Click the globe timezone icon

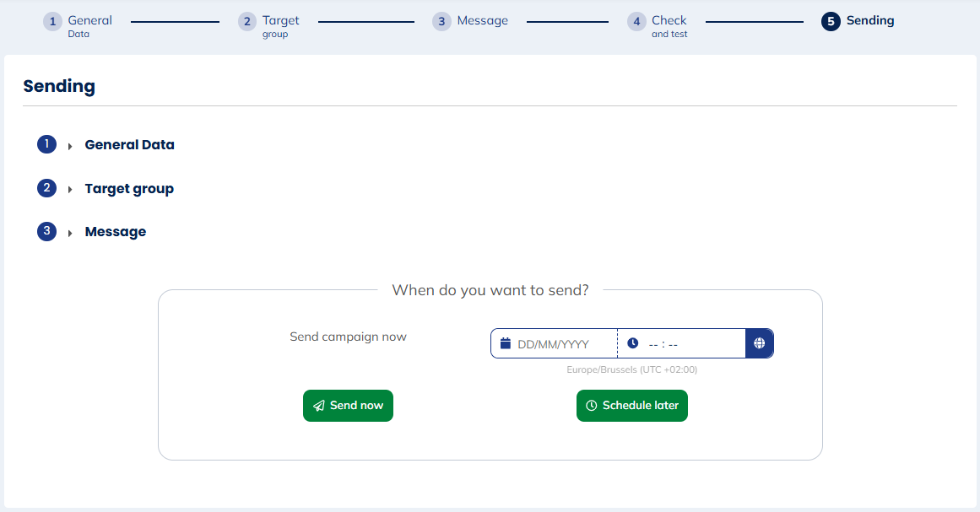[x=759, y=343]
